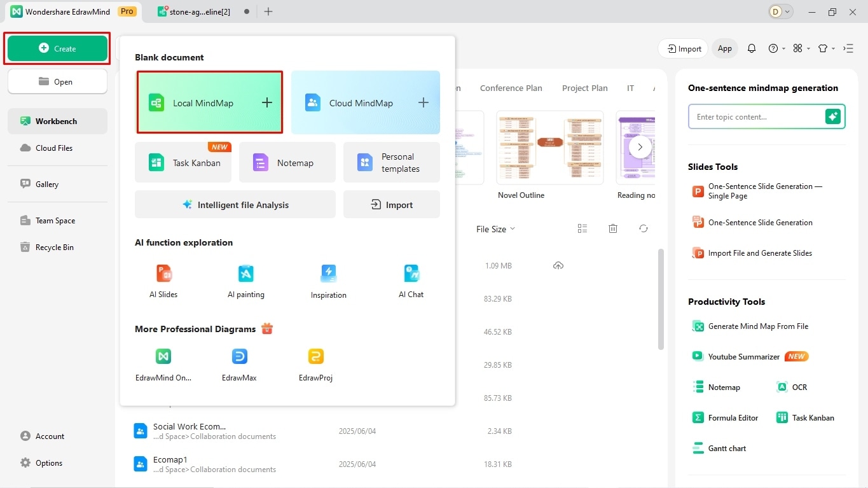Click the top toolbar Import button

click(684, 48)
